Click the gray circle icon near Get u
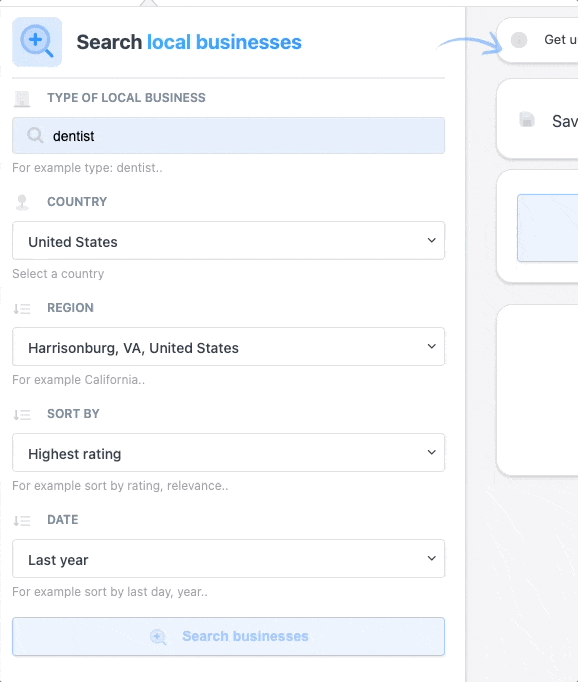The image size is (578, 682). 518,40
